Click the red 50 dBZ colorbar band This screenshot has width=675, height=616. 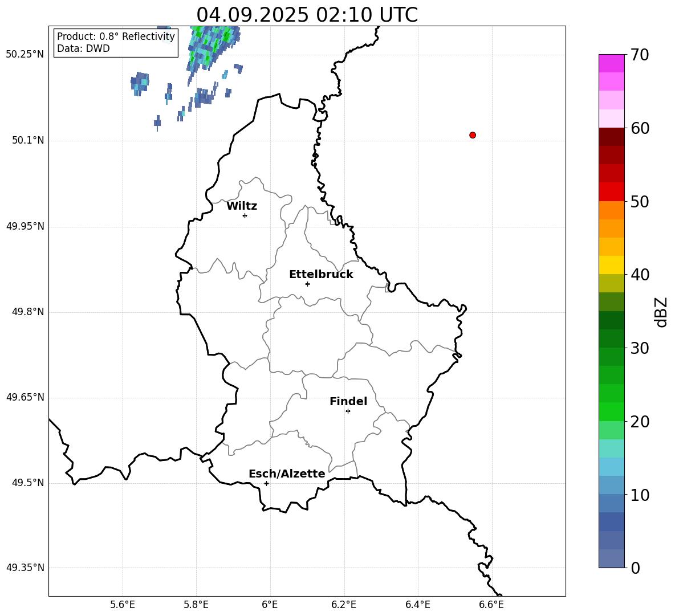tap(611, 191)
